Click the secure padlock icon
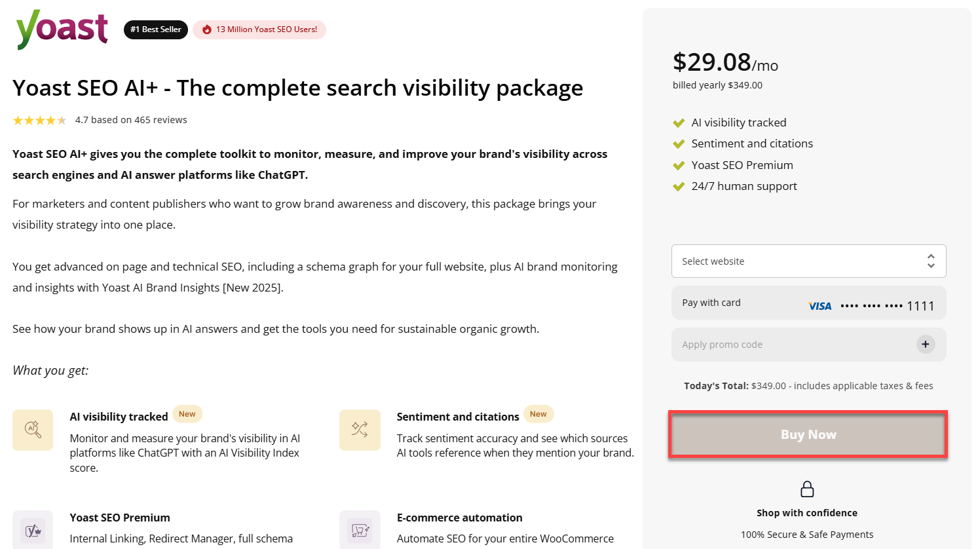980x549 pixels. tap(807, 489)
